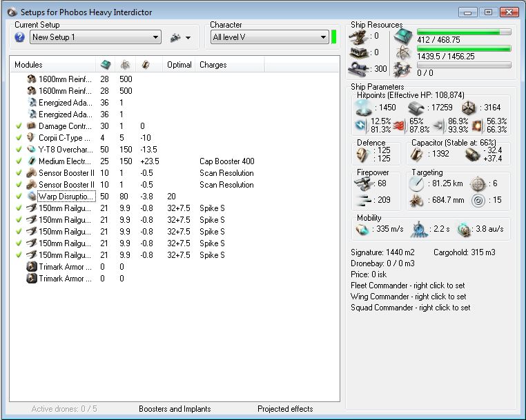Image resolution: width=526 pixels, height=420 pixels.
Task: Click the CPU usage progress bar
Action: pos(464,32)
